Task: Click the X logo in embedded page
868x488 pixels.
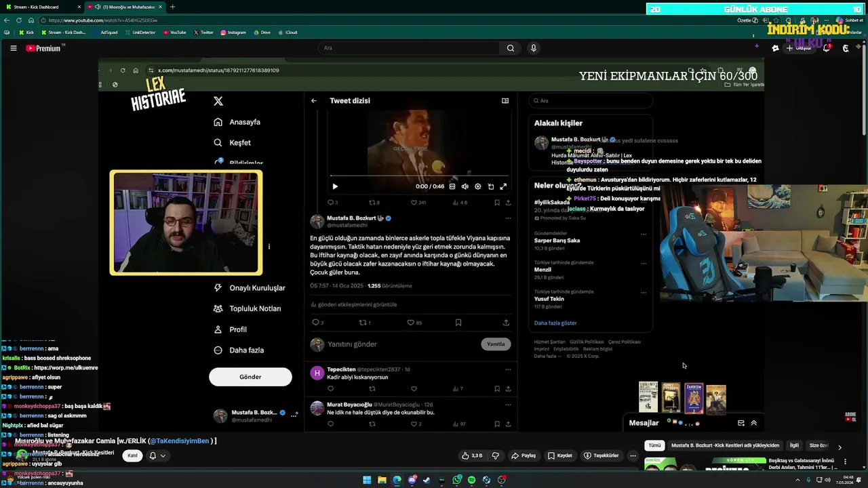Action: click(x=218, y=101)
